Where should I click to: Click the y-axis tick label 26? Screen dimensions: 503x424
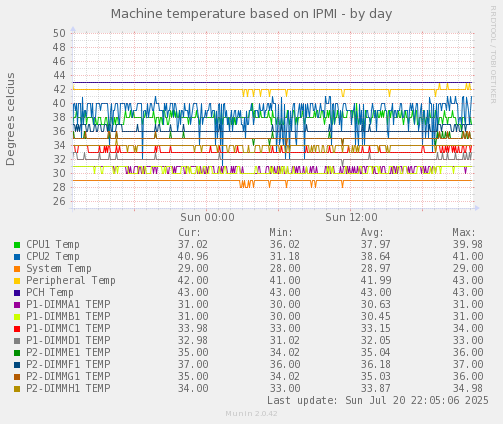59,201
